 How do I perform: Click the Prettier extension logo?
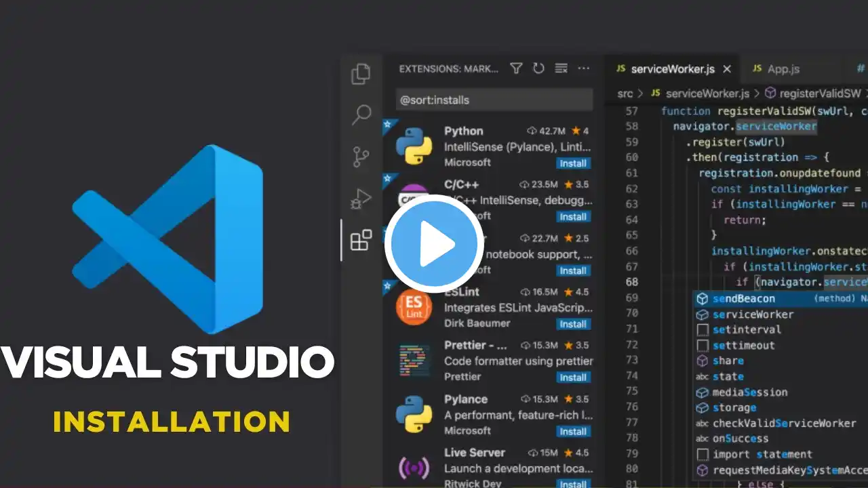pos(414,361)
